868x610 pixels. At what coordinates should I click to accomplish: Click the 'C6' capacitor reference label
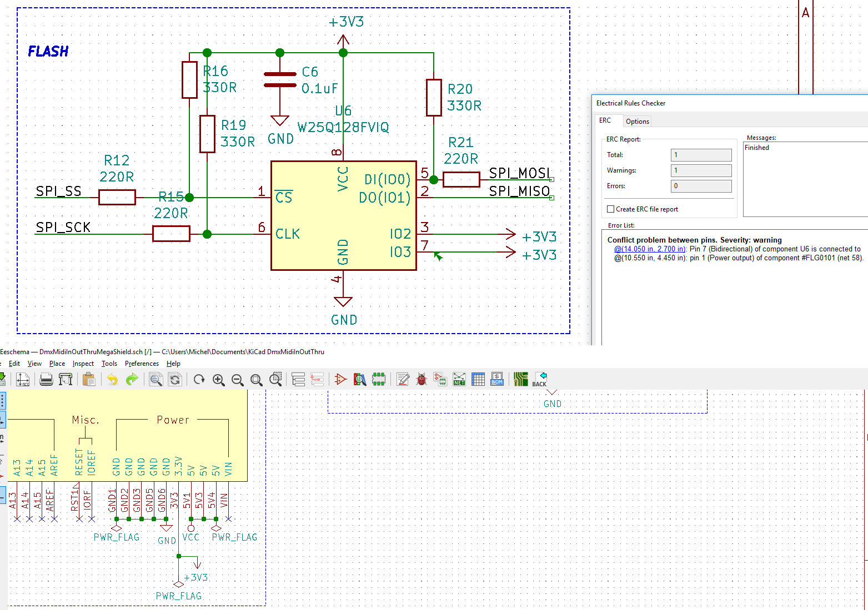(x=310, y=72)
